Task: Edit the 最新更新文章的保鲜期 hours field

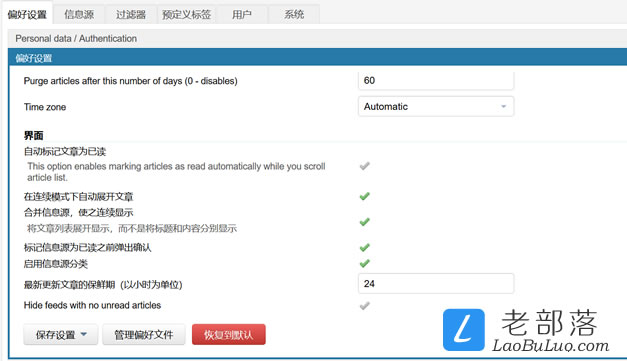Action: coord(436,283)
